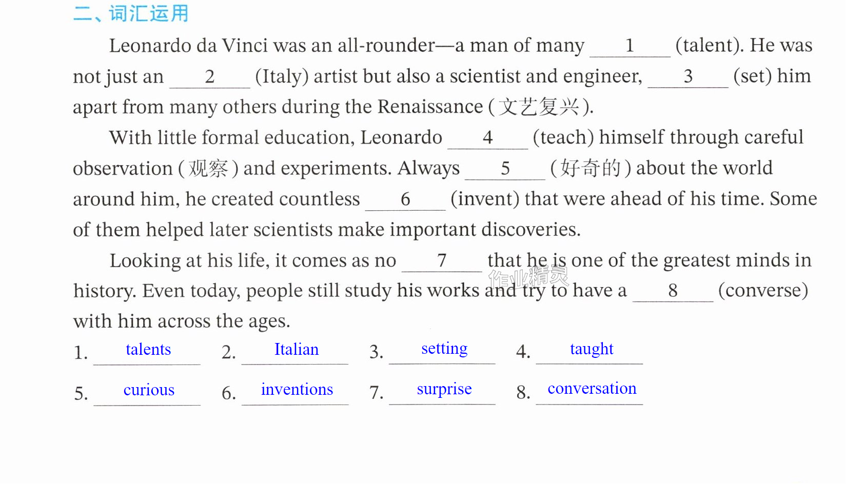
Task: Select blank 5 before '(好奇的)'
Action: click(505, 169)
